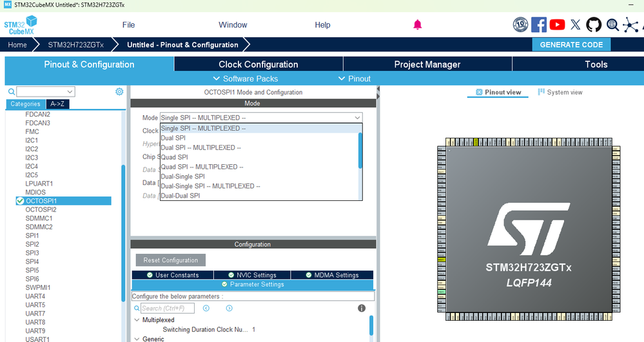Expand the Software Packs menu

(x=245, y=79)
